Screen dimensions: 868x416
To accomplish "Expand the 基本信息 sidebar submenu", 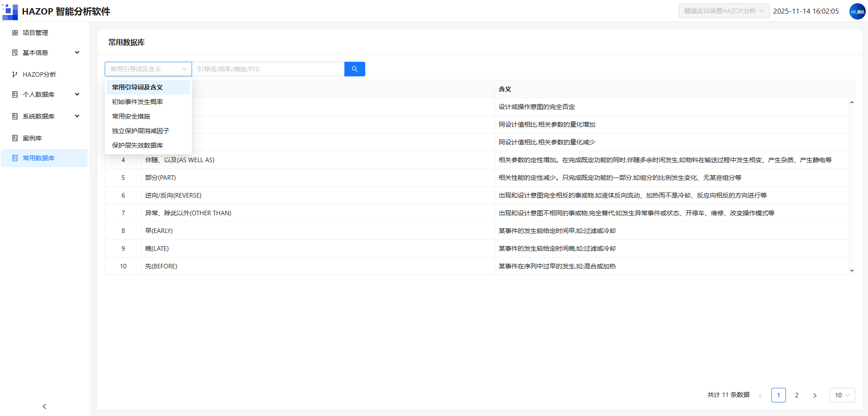I will (77, 53).
